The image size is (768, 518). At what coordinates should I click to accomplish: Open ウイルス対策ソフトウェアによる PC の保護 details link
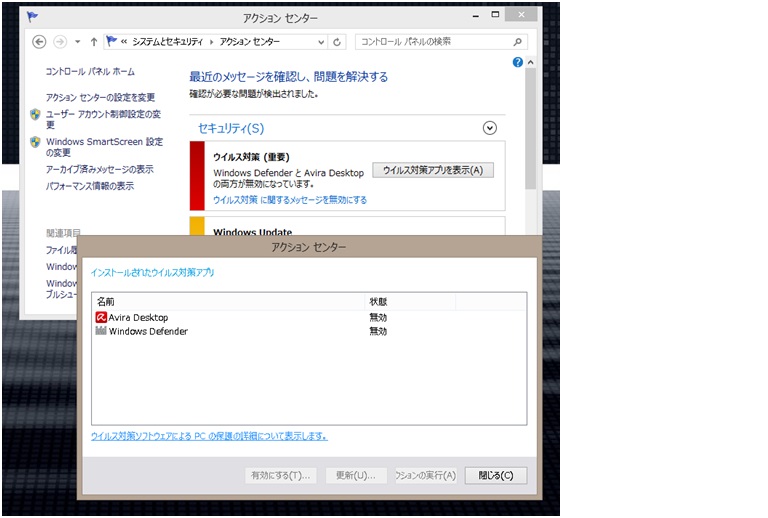click(209, 436)
